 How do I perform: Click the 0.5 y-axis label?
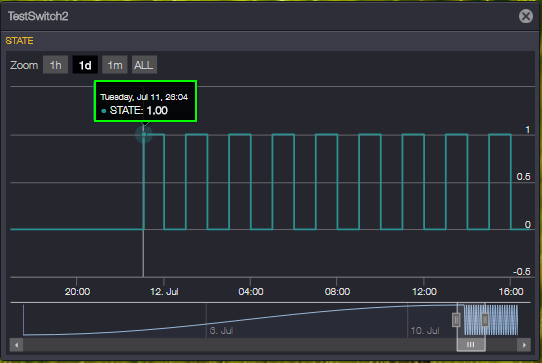click(523, 177)
